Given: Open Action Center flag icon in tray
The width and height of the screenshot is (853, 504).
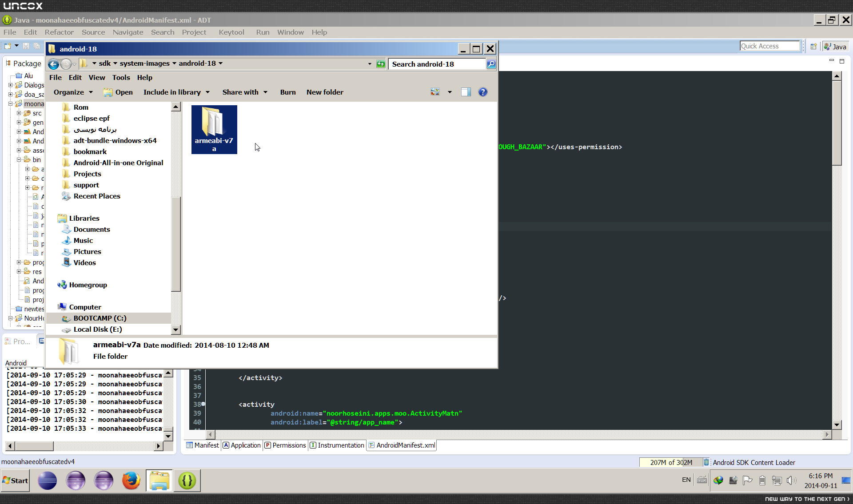Looking at the screenshot, I should point(748,480).
